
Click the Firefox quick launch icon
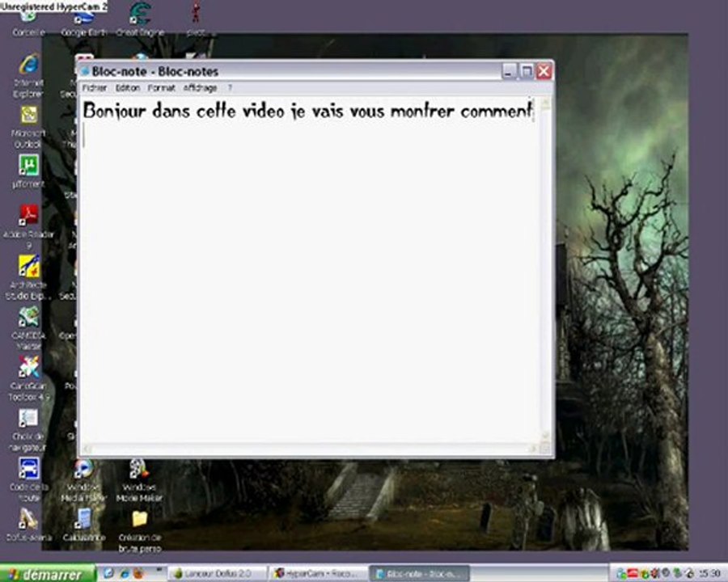coord(138,574)
